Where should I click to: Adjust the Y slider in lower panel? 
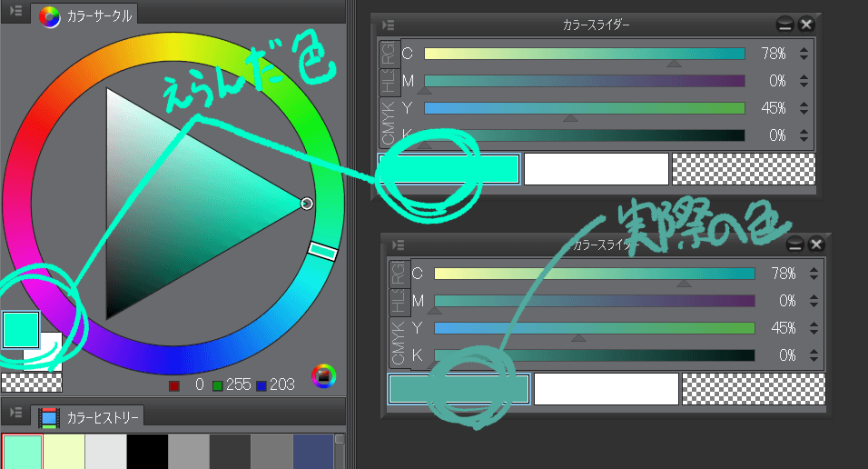595,328
